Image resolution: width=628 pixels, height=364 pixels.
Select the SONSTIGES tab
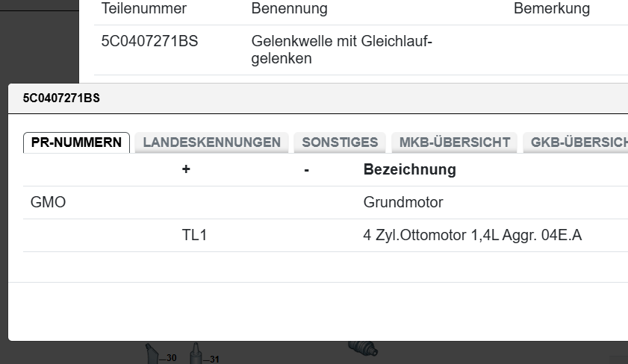[x=340, y=142]
